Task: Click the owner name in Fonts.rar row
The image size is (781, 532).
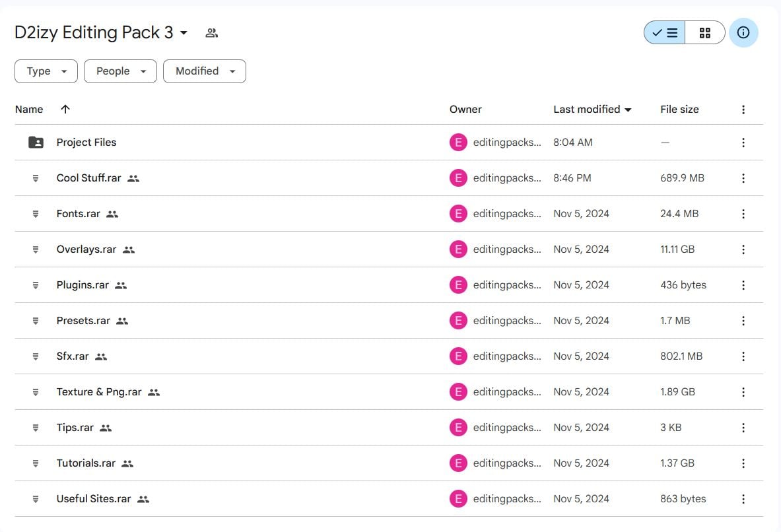Action: [x=507, y=214]
